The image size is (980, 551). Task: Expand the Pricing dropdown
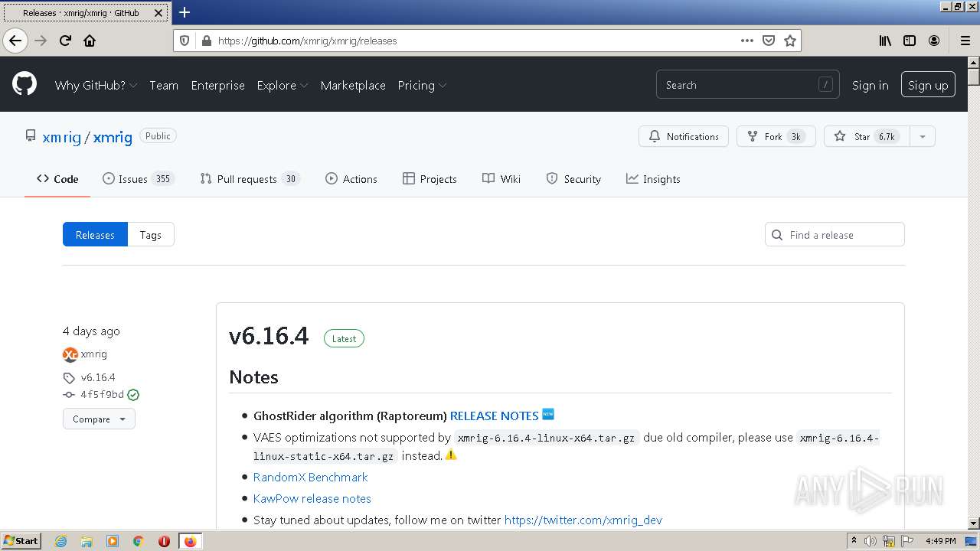(x=422, y=85)
